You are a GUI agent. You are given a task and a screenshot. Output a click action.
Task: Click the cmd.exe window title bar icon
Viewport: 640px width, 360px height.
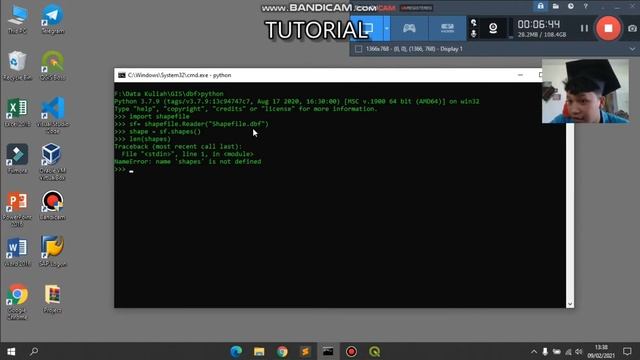(122, 75)
